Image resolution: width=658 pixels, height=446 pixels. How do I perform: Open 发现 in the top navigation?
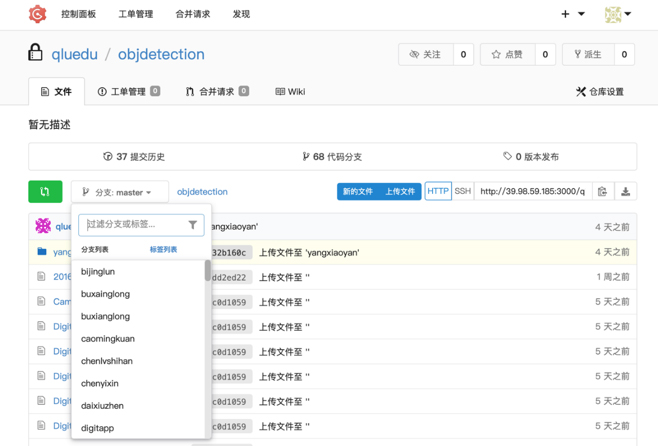tap(241, 14)
